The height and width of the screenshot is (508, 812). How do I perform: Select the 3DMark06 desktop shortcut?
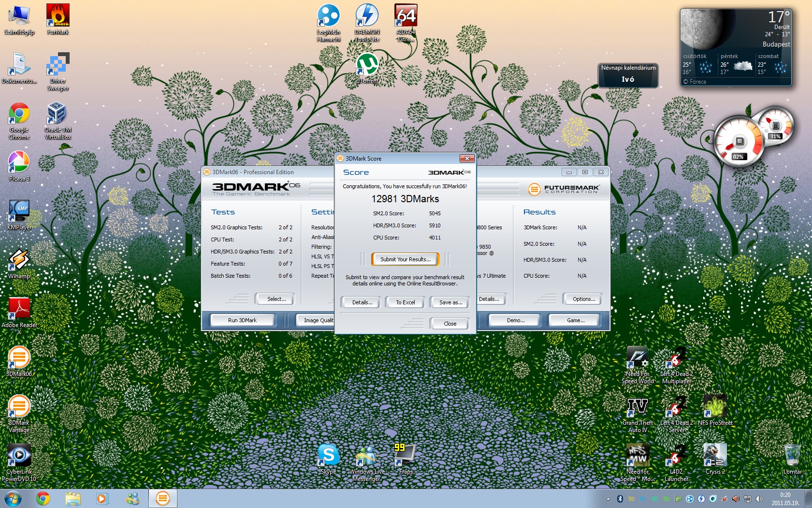point(19,361)
